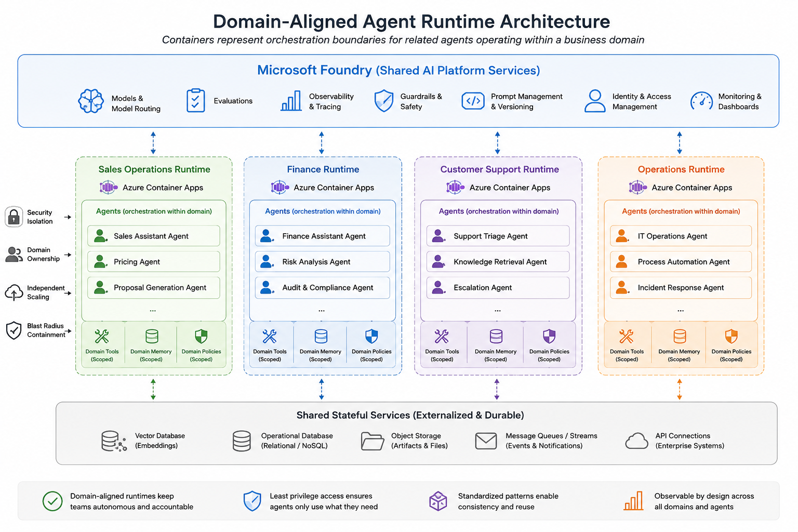Select the IT Operations Agent card
This screenshot has height=532, width=798.
pos(681,236)
